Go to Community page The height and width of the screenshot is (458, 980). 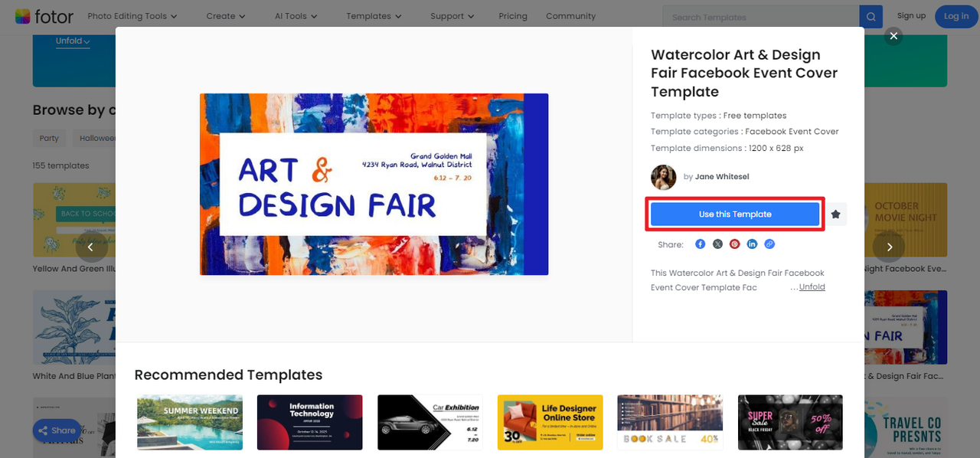(570, 16)
